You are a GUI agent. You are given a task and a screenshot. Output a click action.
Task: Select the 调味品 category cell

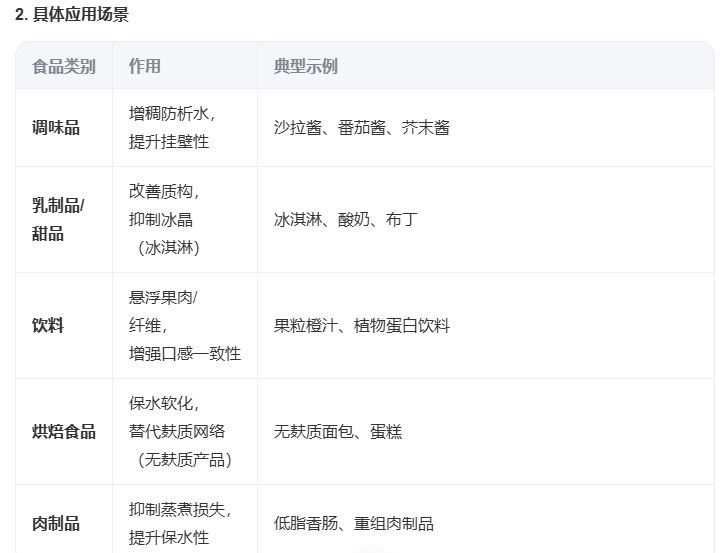tap(56, 128)
